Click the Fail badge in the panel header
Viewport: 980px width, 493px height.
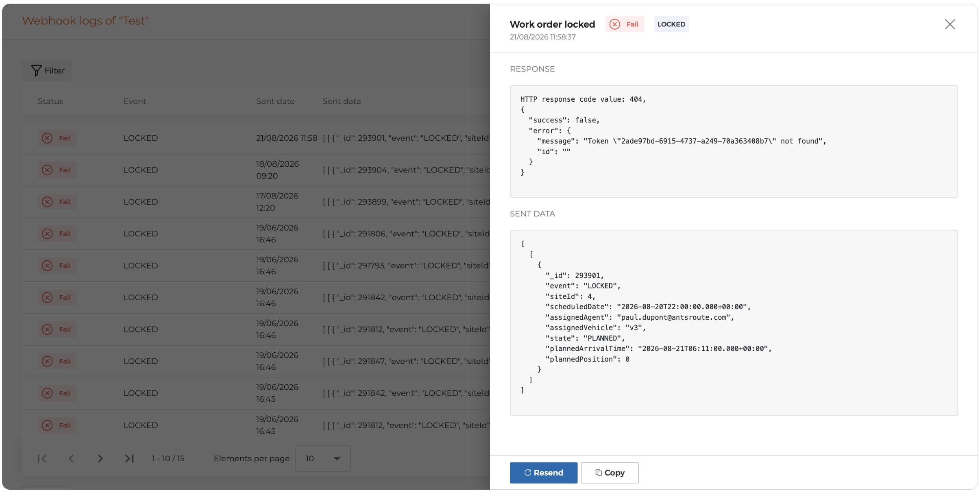tap(625, 24)
